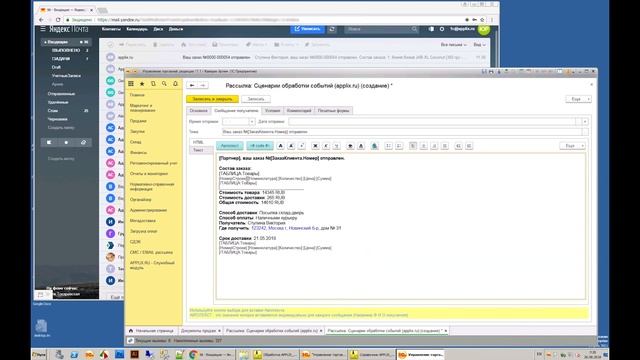Toggle bold formatting in message editor

(315, 146)
